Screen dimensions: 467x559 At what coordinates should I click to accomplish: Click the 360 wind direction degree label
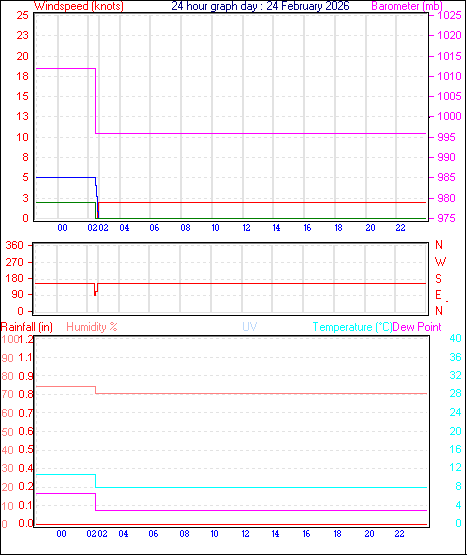click(x=15, y=245)
